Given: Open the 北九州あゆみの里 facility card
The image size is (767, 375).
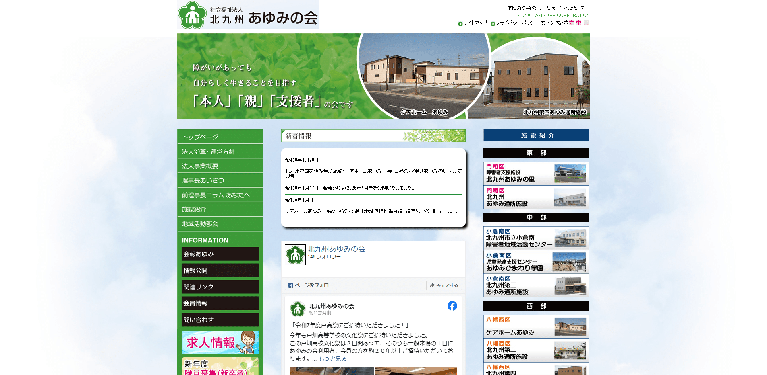Looking at the screenshot, I should [x=536, y=173].
